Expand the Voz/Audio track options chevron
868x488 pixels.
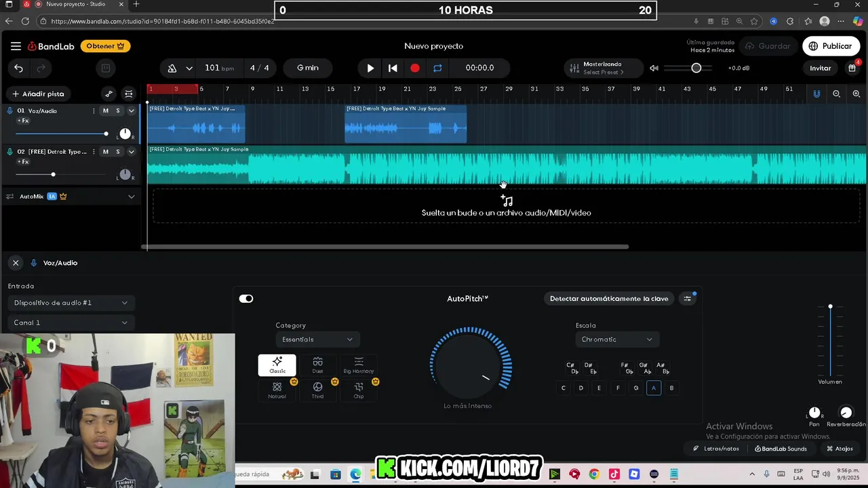132,110
